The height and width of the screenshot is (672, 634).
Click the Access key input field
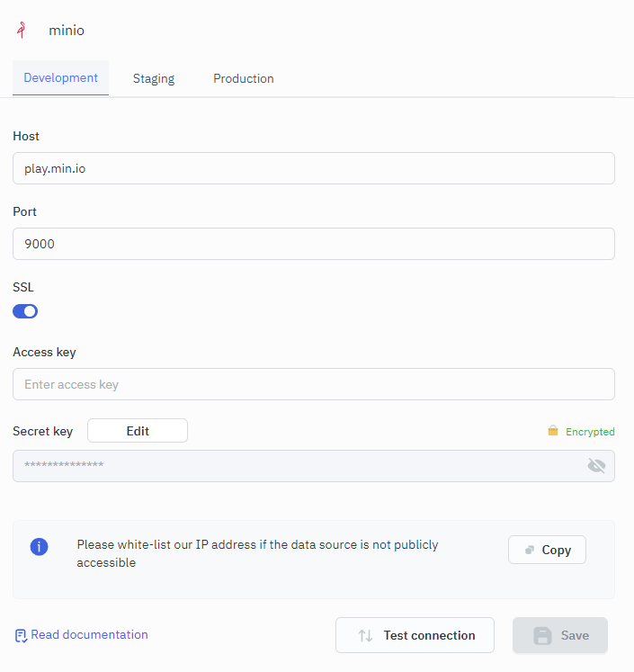coord(314,384)
